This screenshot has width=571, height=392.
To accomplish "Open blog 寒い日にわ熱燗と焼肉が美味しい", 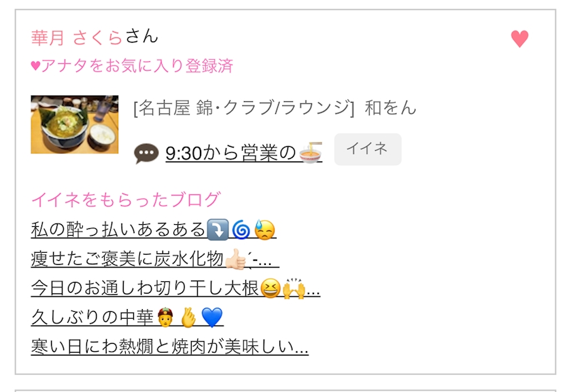I will (x=170, y=346).
